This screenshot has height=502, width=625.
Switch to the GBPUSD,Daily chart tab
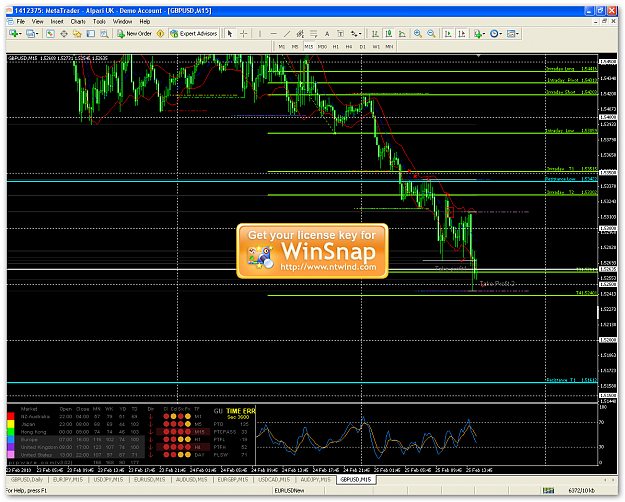pyautogui.click(x=27, y=480)
